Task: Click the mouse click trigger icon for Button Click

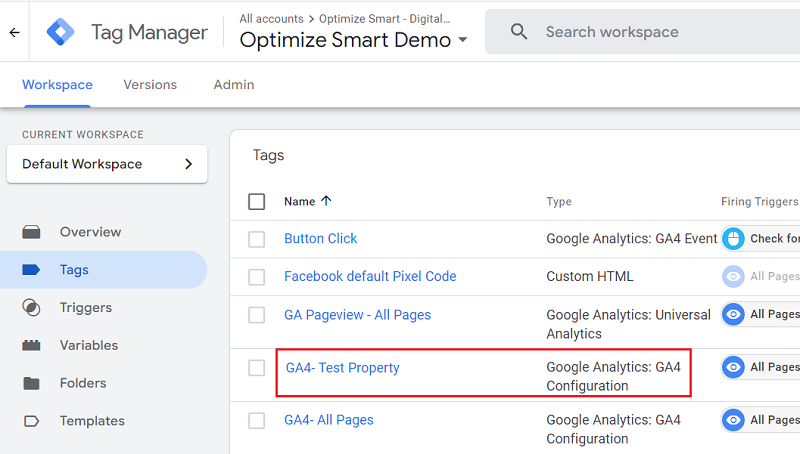Action: 733,239
